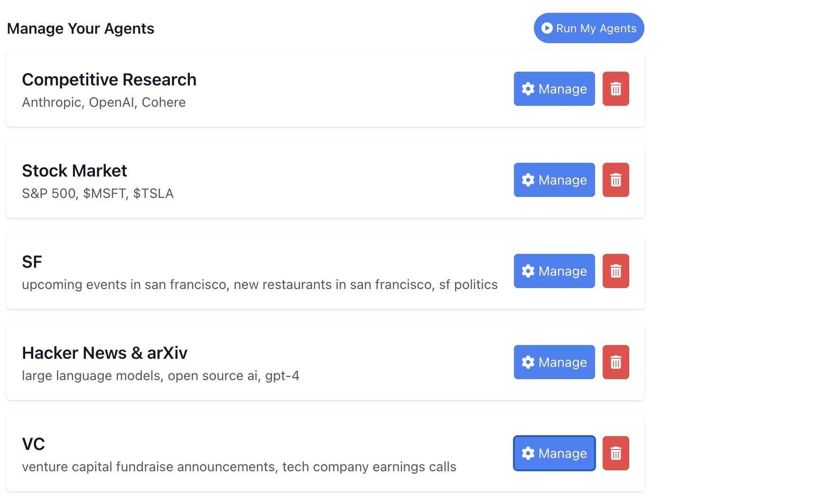
Task: Click the trash icon for Competitive Research
Action: 615,89
